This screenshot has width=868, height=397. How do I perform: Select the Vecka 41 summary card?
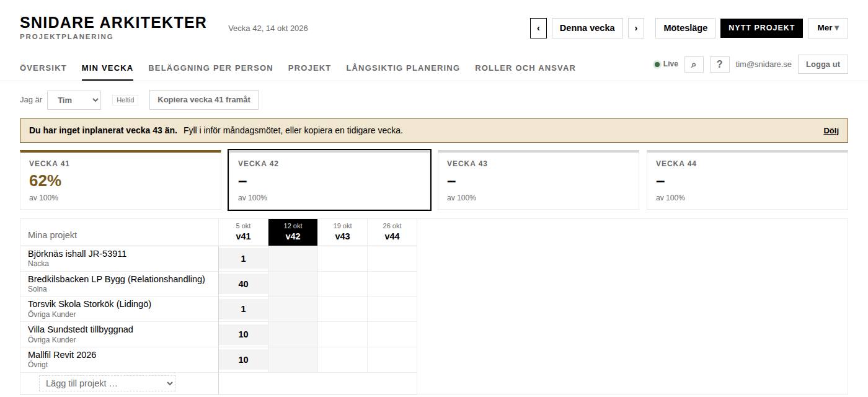(x=120, y=180)
